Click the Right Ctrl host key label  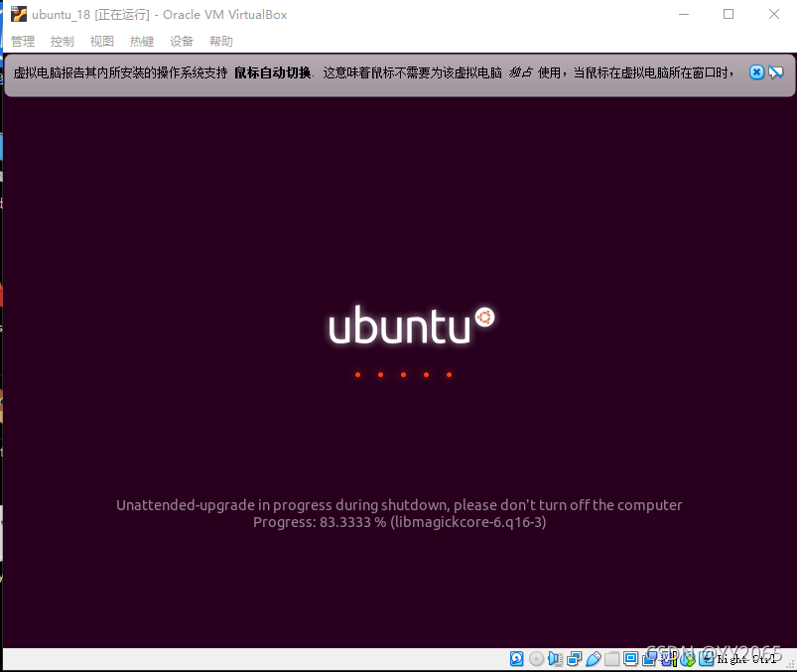coord(746,659)
